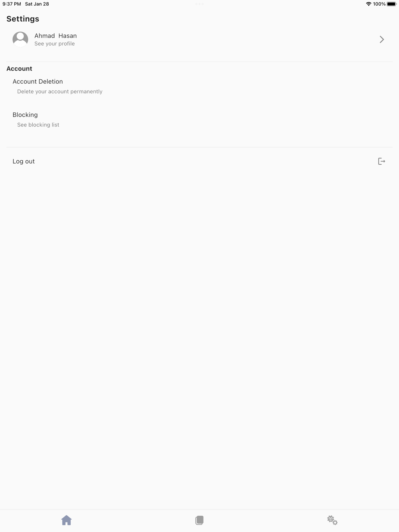Viewport: 399px width, 532px height.
Task: Tap the three-dot multitasking indicator
Action: pyautogui.click(x=199, y=4)
